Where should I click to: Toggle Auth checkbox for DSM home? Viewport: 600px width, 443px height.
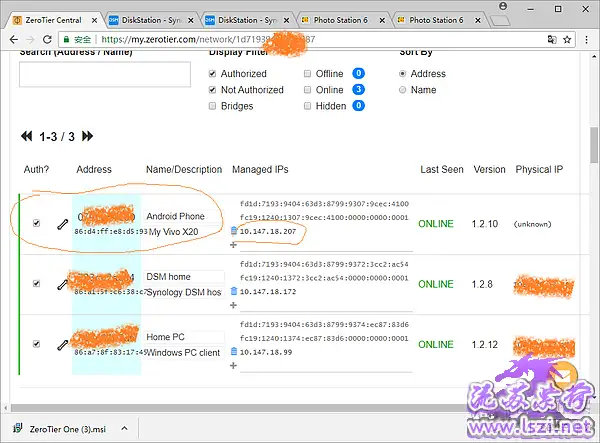(36, 283)
